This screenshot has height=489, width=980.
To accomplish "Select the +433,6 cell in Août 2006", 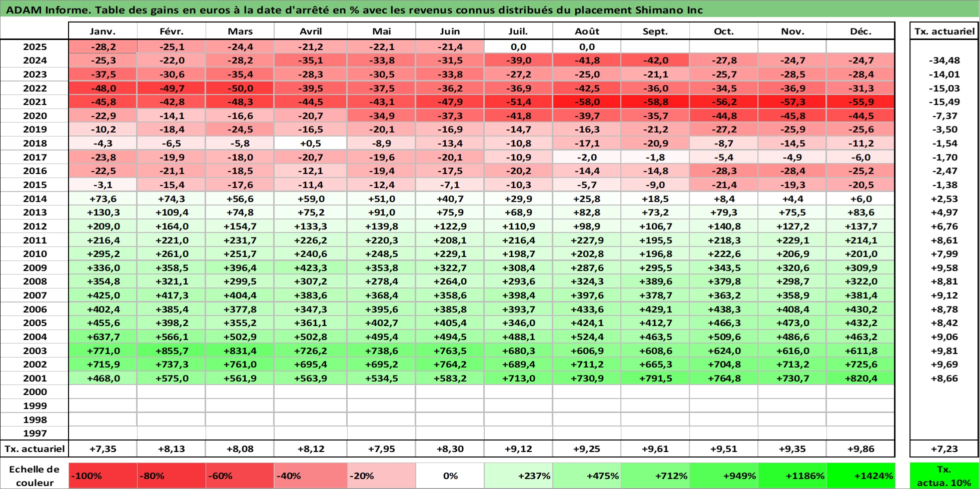I will 587,309.
